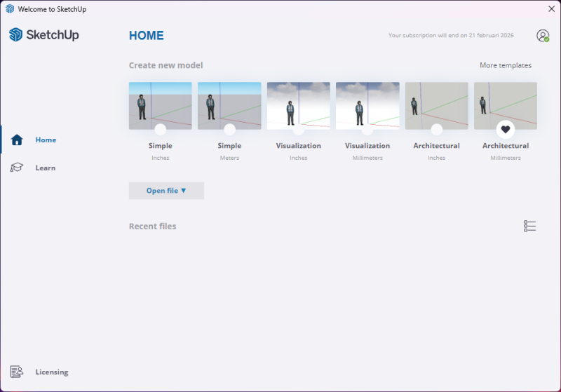Expand the Open file dropdown

[166, 191]
